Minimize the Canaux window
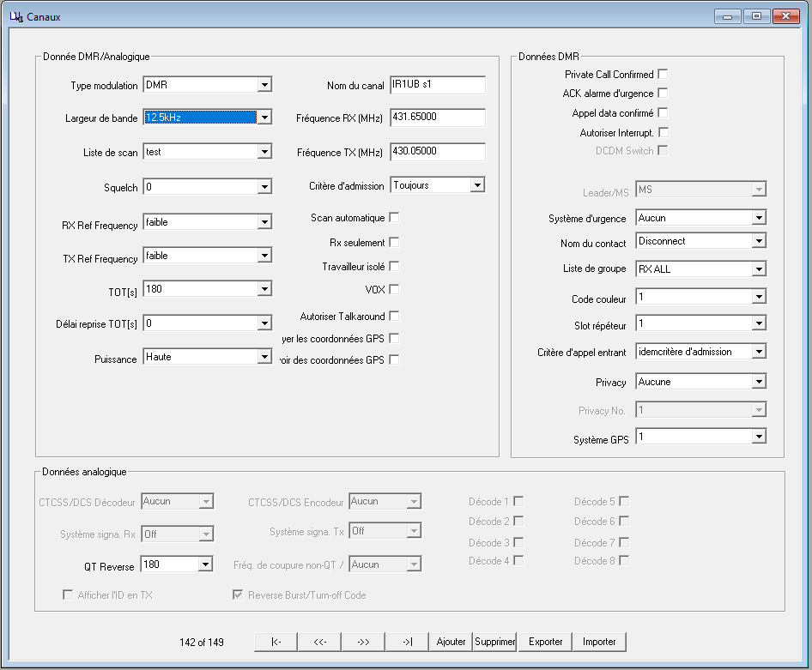Viewport: 812px width, 670px height. coord(728,16)
